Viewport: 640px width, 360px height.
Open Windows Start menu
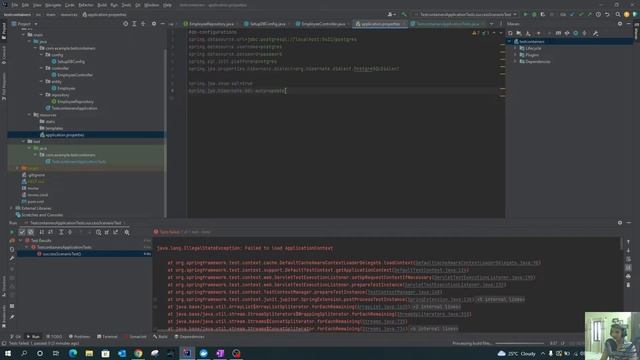pos(8,353)
